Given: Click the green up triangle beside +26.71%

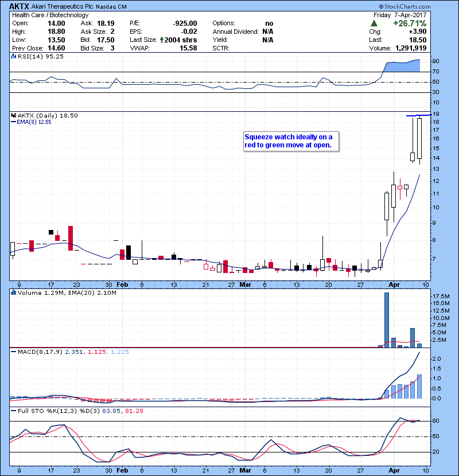Looking at the screenshot, I should (374, 24).
